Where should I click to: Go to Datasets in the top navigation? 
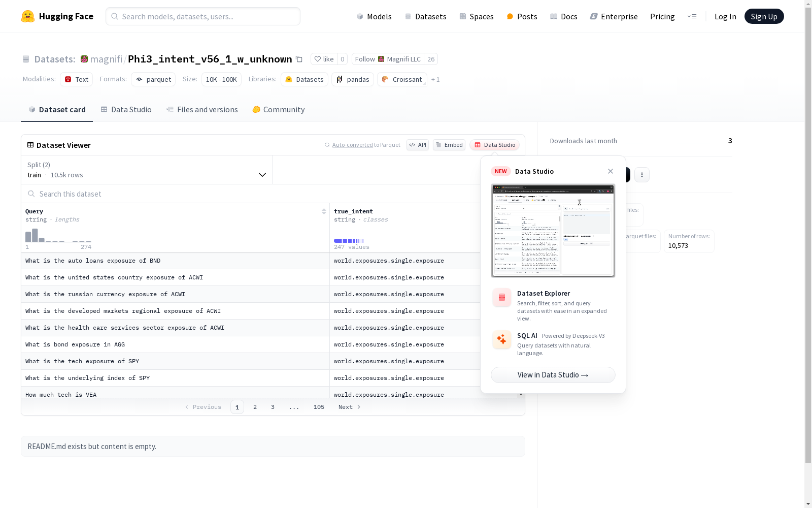pyautogui.click(x=425, y=17)
